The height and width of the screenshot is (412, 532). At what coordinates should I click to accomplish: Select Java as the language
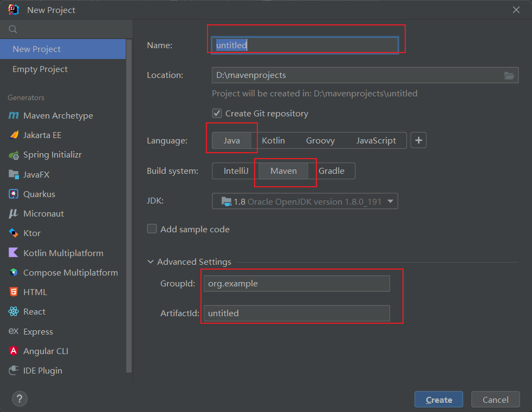pos(232,140)
